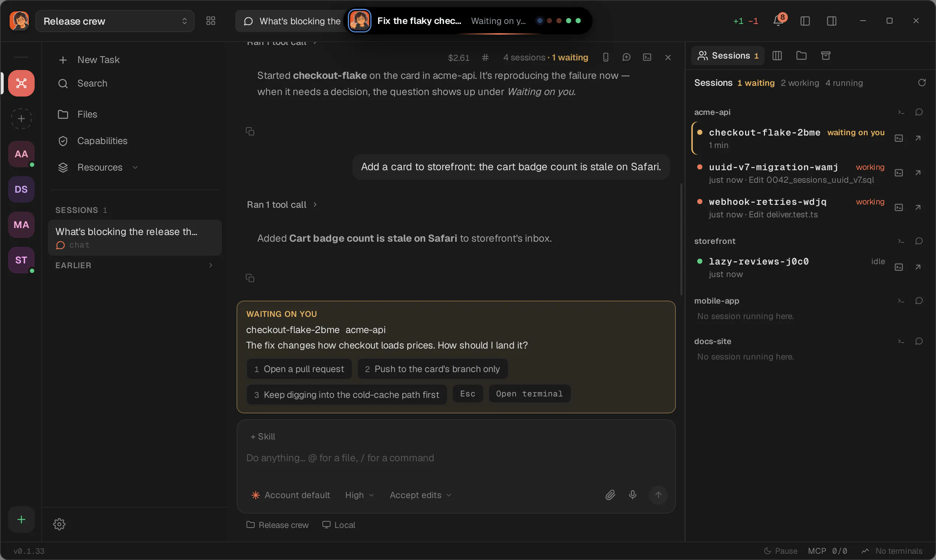Image resolution: width=936 pixels, height=560 pixels.
Task: Focus the 'Do anything...' message input
Action: (456, 458)
